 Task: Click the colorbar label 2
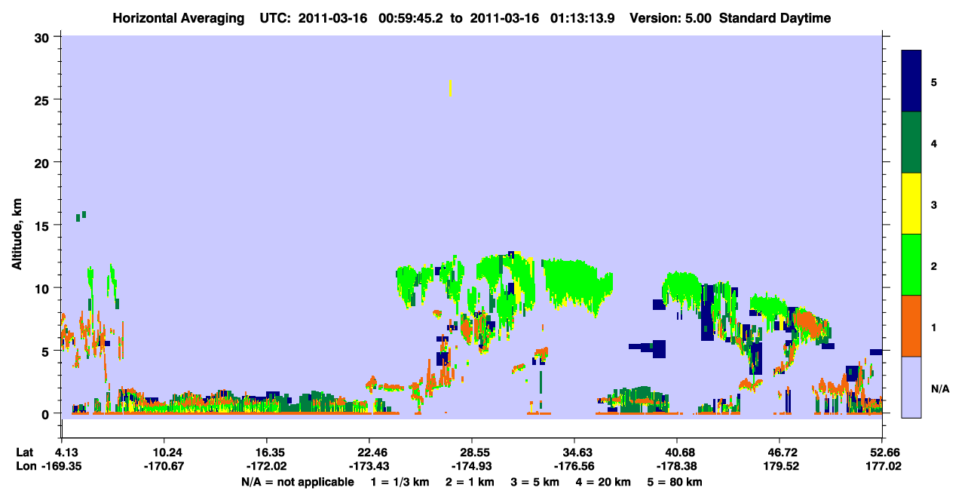click(934, 265)
